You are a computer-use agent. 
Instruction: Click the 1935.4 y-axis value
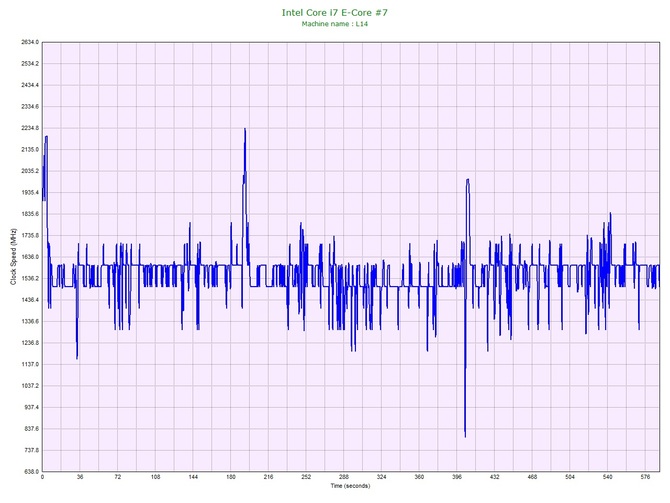(x=30, y=192)
